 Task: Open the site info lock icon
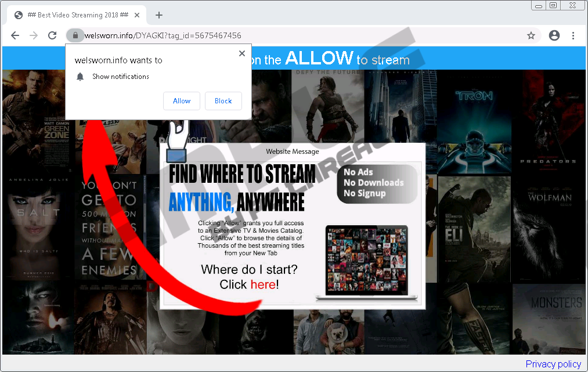[75, 35]
